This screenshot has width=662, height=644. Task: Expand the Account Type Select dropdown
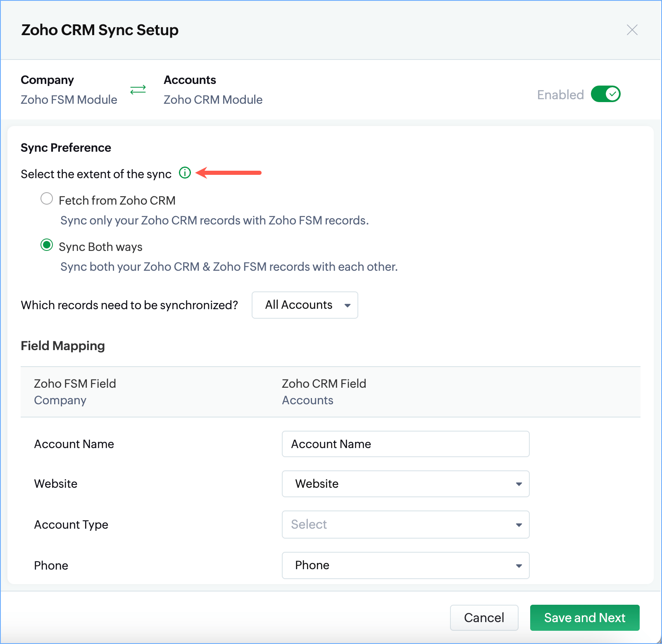[x=405, y=525]
